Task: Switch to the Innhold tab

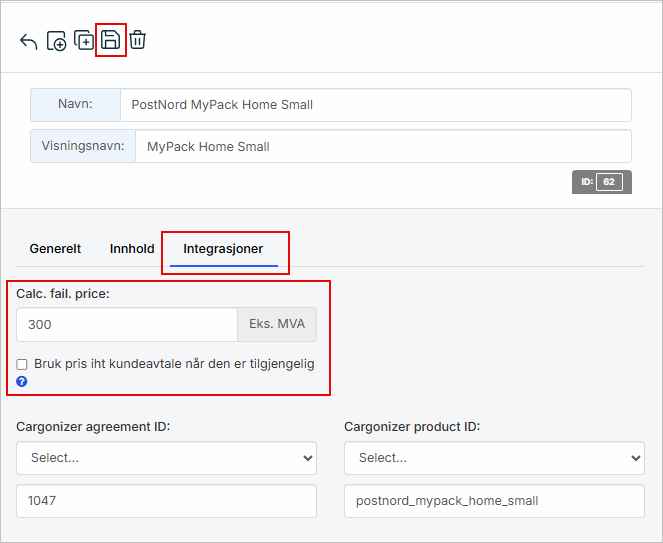Action: click(x=132, y=249)
